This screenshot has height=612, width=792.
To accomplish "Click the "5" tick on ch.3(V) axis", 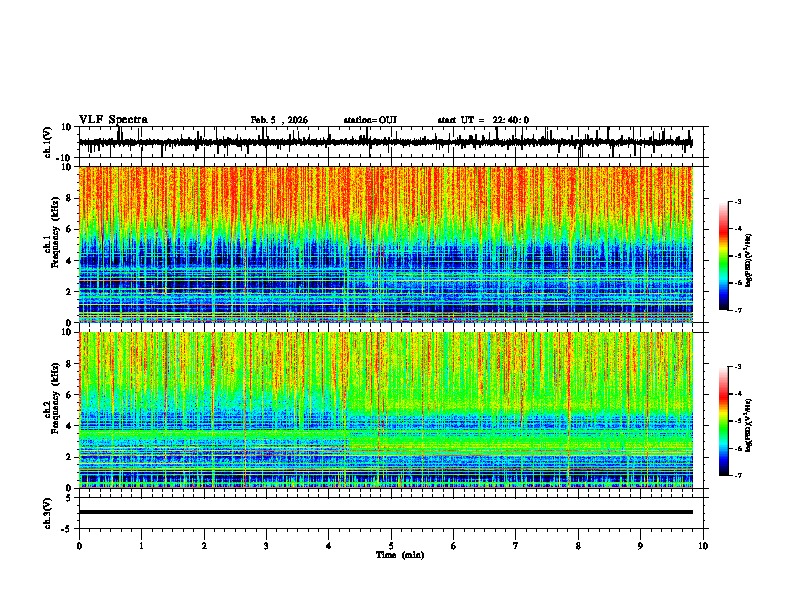I will click(x=69, y=497).
